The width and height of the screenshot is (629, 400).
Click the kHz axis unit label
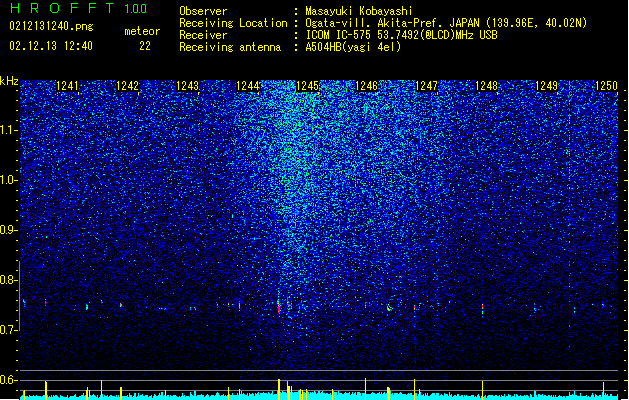click(9, 81)
